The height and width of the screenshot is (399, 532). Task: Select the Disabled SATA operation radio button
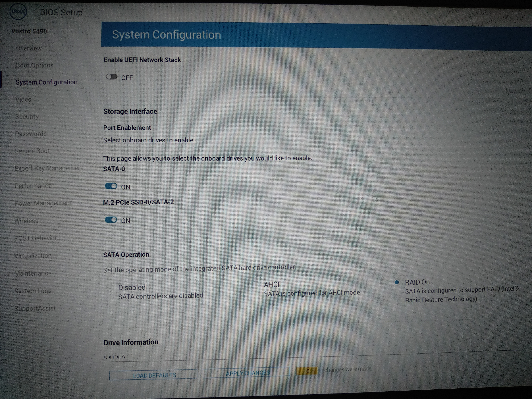[110, 287]
